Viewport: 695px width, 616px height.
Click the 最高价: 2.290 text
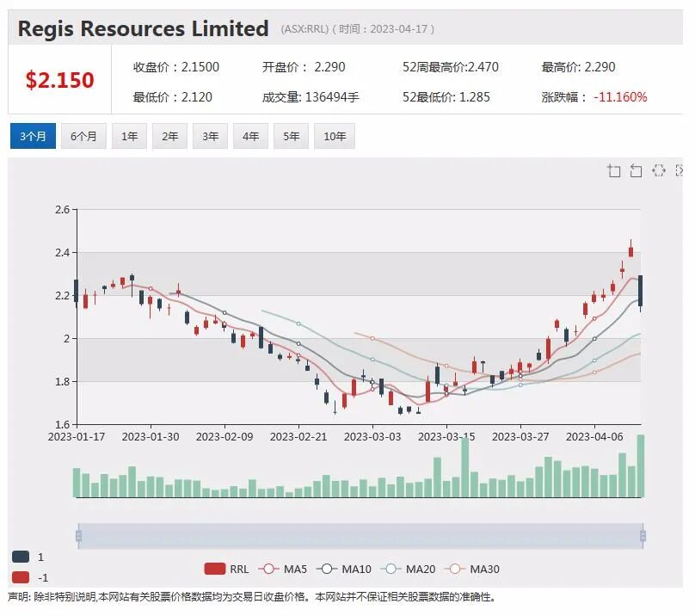578,67
